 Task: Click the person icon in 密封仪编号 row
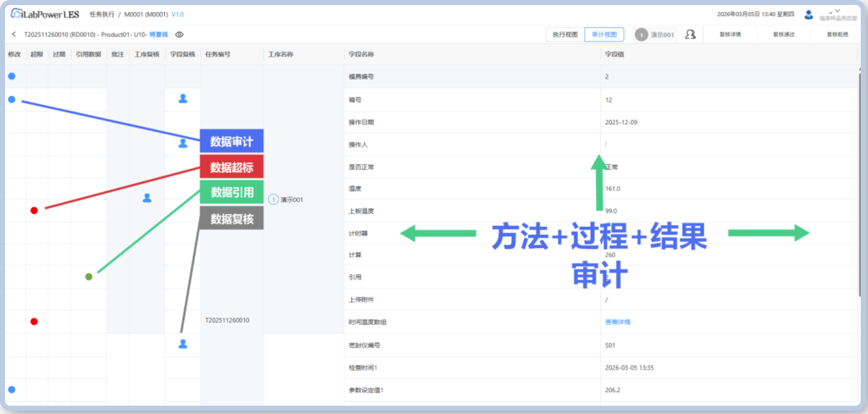point(183,344)
